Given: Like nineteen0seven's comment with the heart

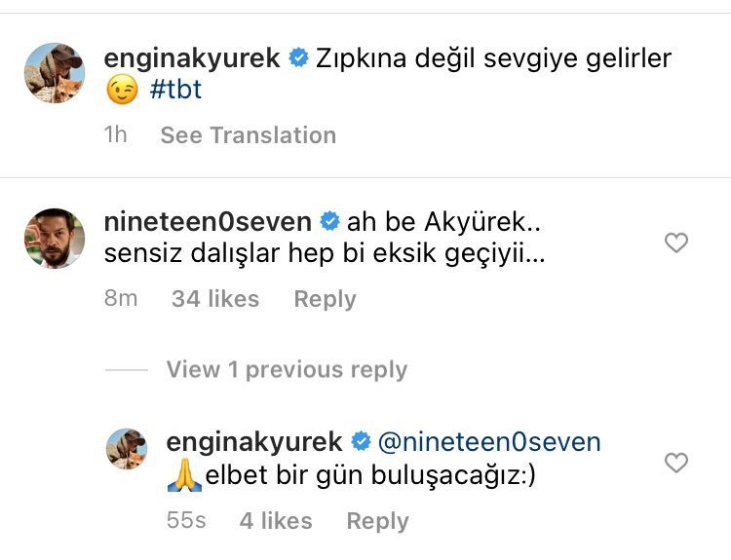Looking at the screenshot, I should [675, 243].
